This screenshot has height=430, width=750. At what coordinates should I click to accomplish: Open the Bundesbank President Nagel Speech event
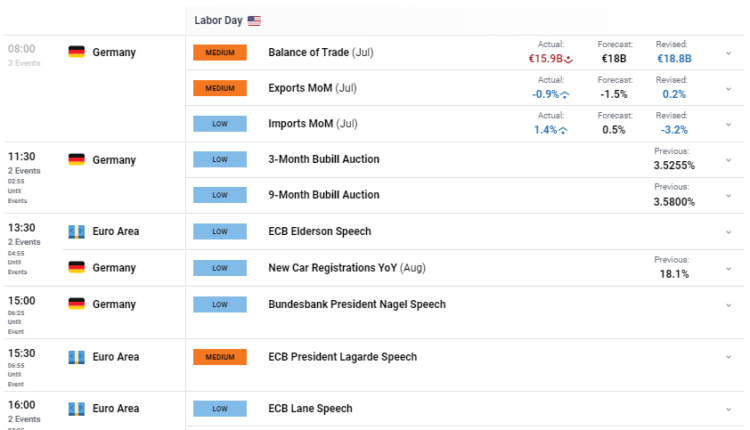pos(357,304)
